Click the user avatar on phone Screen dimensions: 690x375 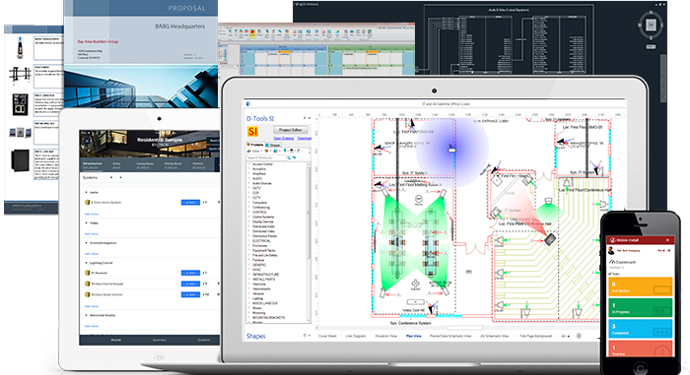[611, 250]
